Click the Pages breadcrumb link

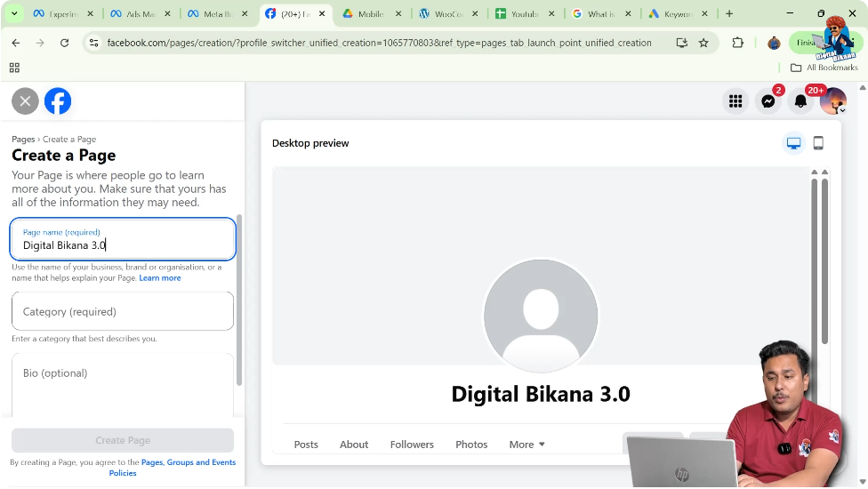(23, 140)
